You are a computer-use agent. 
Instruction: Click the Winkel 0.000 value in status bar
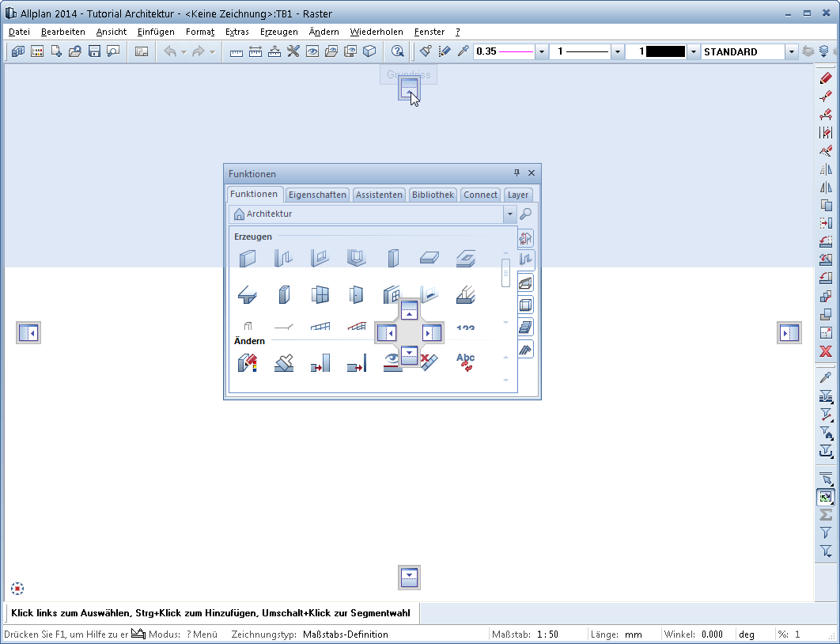click(712, 635)
